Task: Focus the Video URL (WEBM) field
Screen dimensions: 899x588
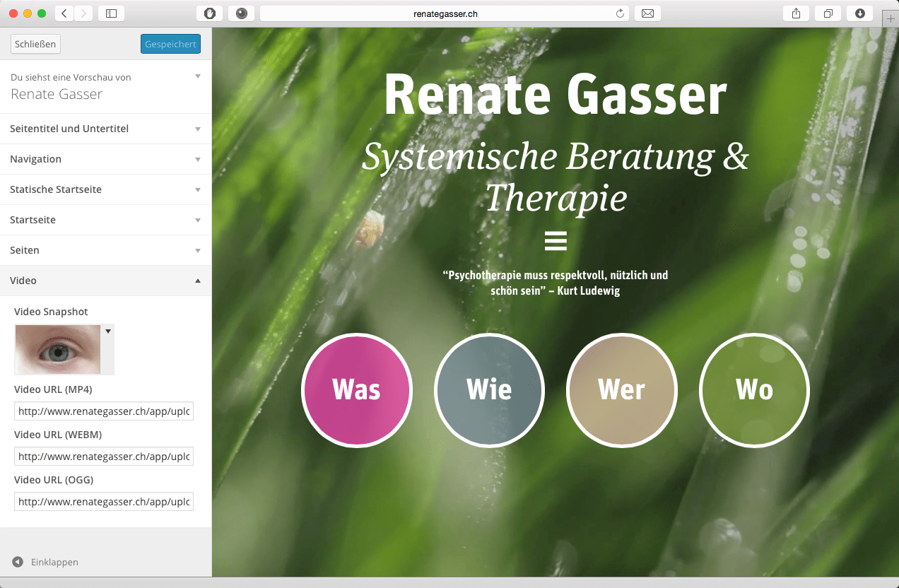Action: tap(104, 457)
